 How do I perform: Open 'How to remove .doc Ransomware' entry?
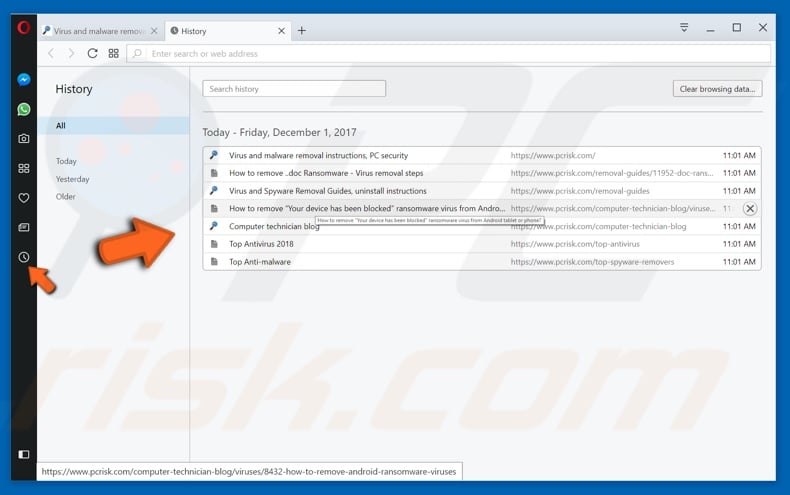326,173
